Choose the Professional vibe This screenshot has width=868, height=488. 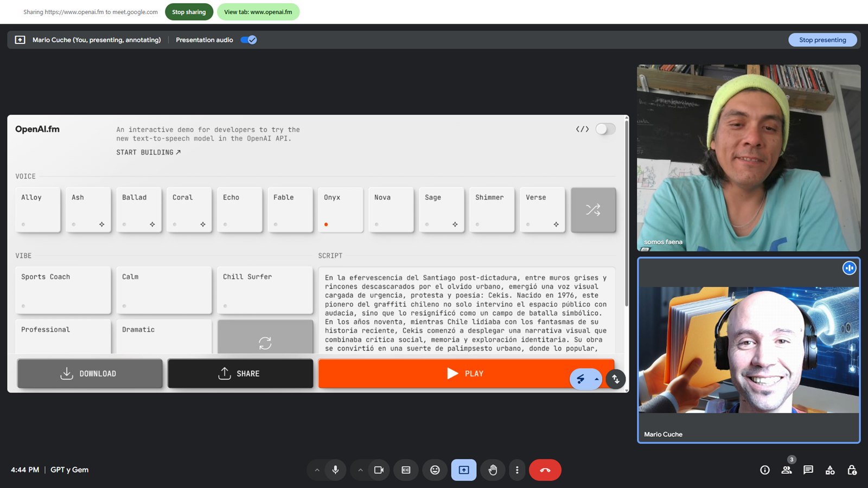click(x=63, y=337)
